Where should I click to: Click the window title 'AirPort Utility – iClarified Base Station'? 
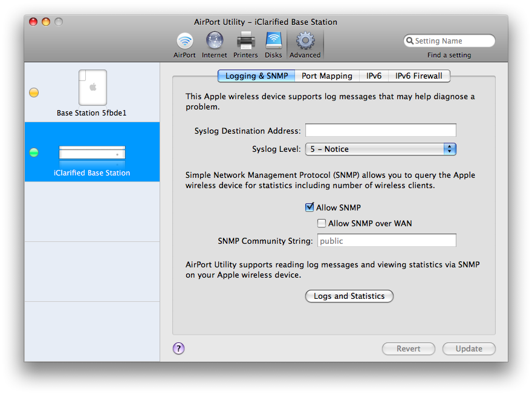pyautogui.click(x=265, y=22)
